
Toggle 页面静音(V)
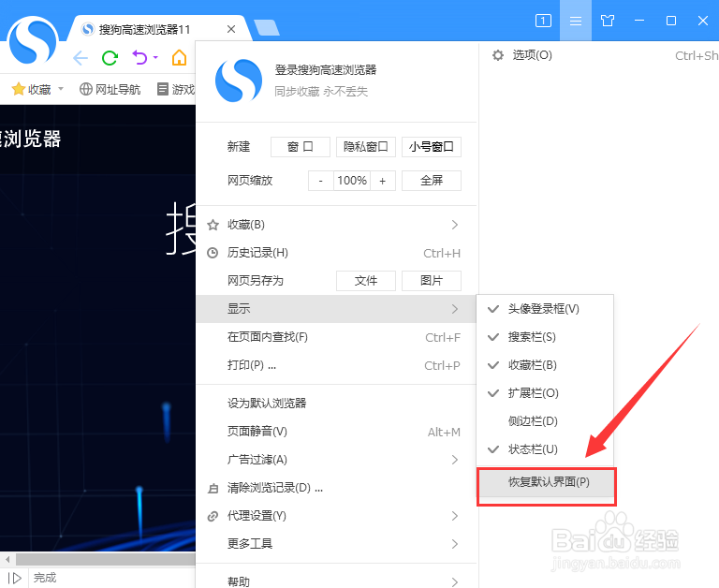click(336, 432)
